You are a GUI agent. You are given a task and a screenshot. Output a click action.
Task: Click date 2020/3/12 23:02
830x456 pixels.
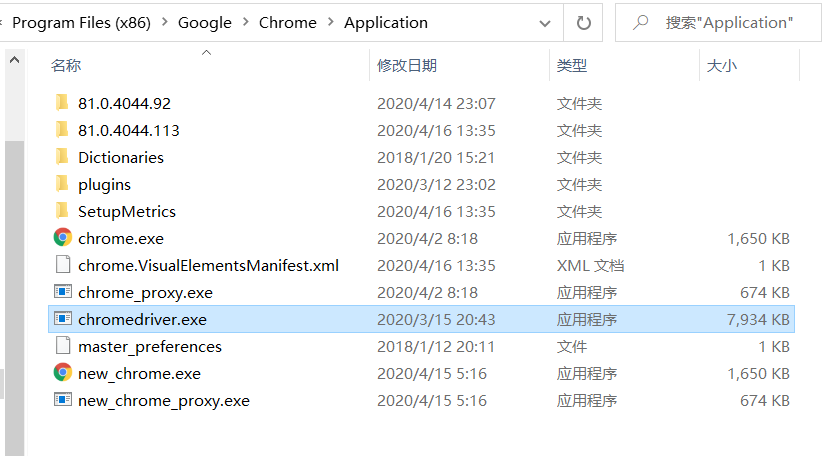tap(436, 184)
